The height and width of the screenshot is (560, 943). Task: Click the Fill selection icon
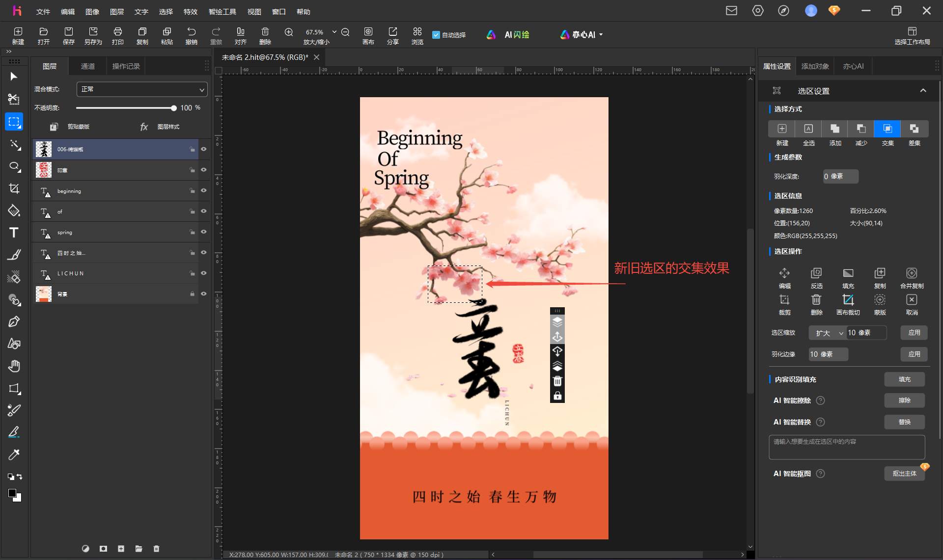[x=848, y=278]
